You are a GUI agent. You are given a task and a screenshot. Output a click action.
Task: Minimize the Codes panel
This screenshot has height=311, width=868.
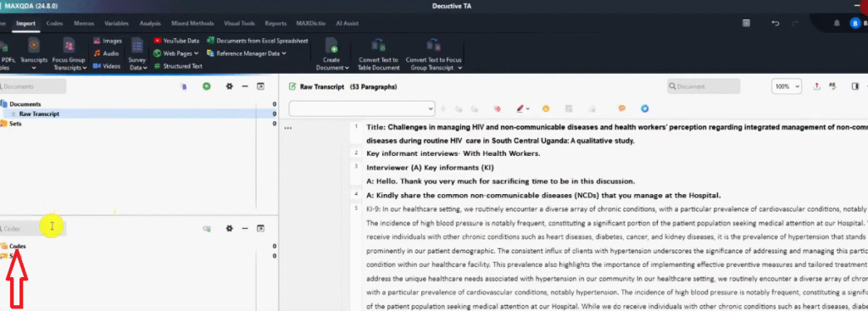coord(245,228)
